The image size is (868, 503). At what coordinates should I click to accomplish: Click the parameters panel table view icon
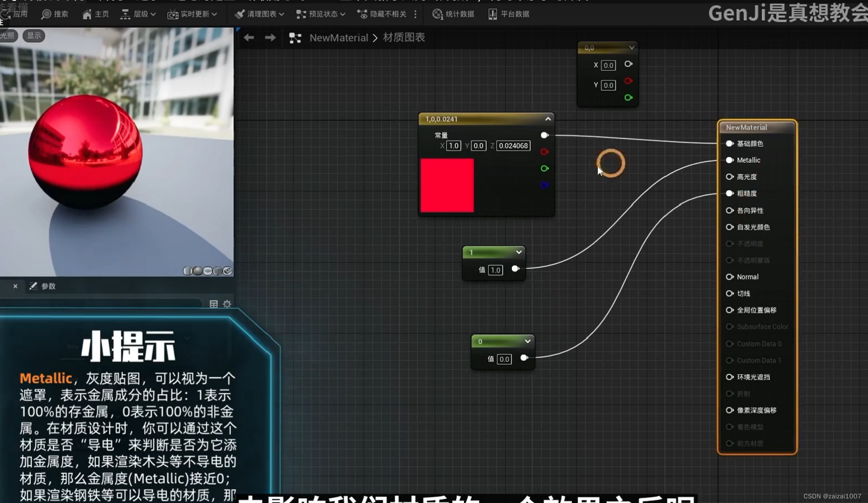point(214,304)
